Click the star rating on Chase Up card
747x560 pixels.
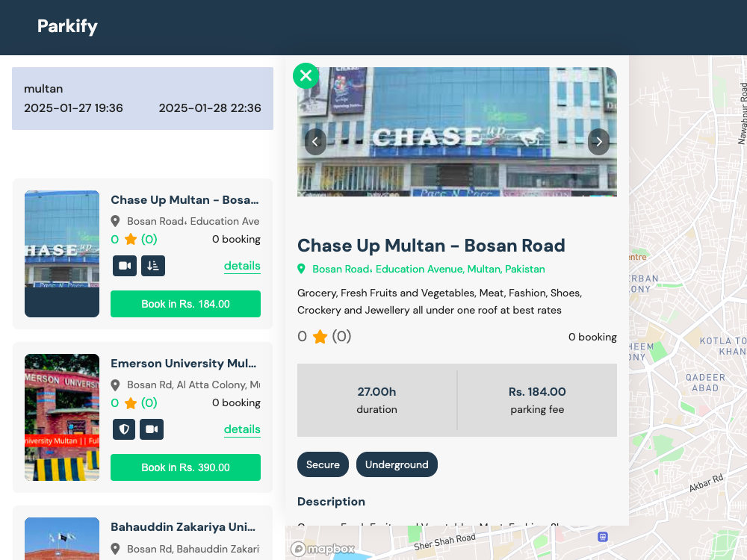(x=131, y=239)
